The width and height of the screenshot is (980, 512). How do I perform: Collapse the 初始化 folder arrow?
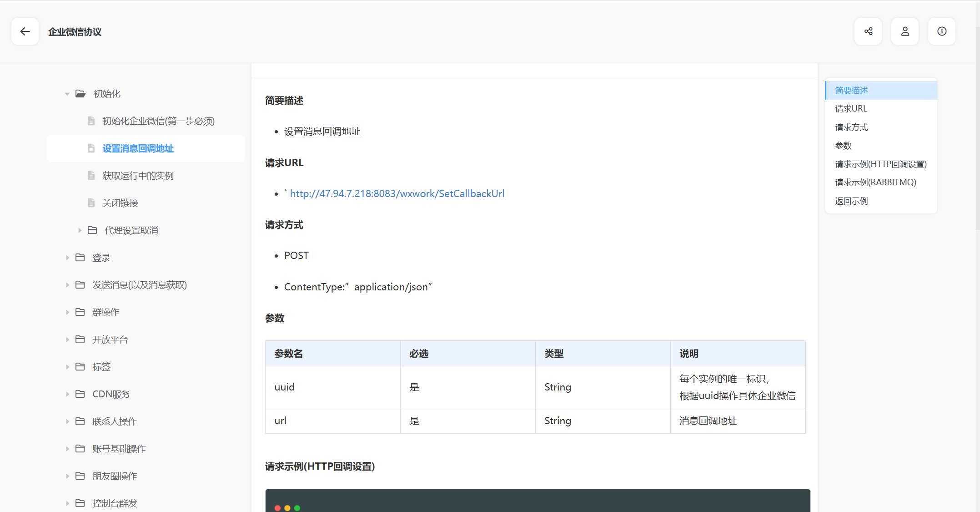click(x=67, y=94)
